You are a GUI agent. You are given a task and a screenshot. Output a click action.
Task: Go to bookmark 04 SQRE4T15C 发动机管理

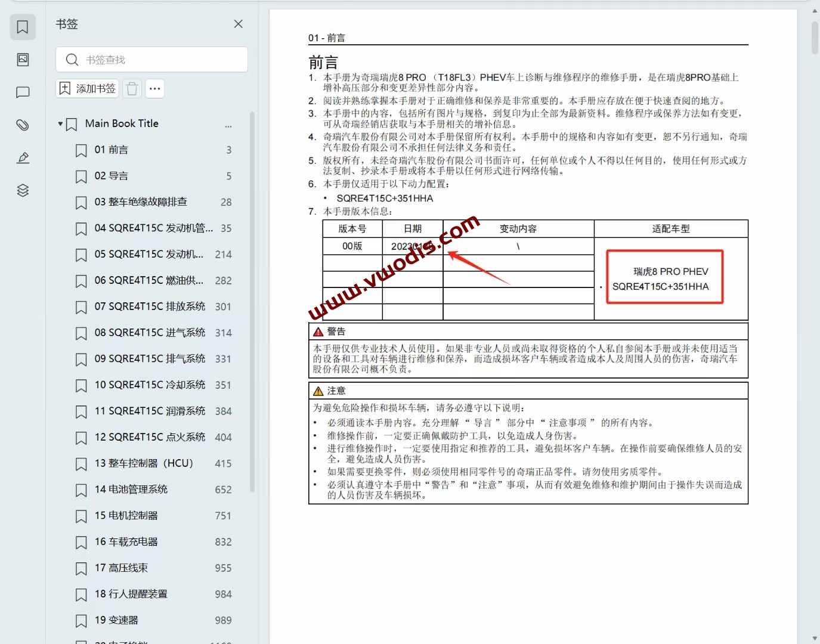(154, 228)
